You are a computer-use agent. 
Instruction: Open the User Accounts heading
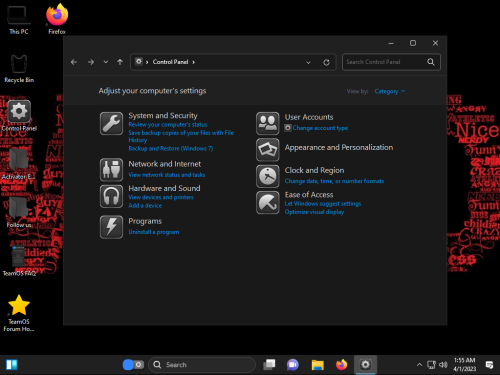(309, 117)
